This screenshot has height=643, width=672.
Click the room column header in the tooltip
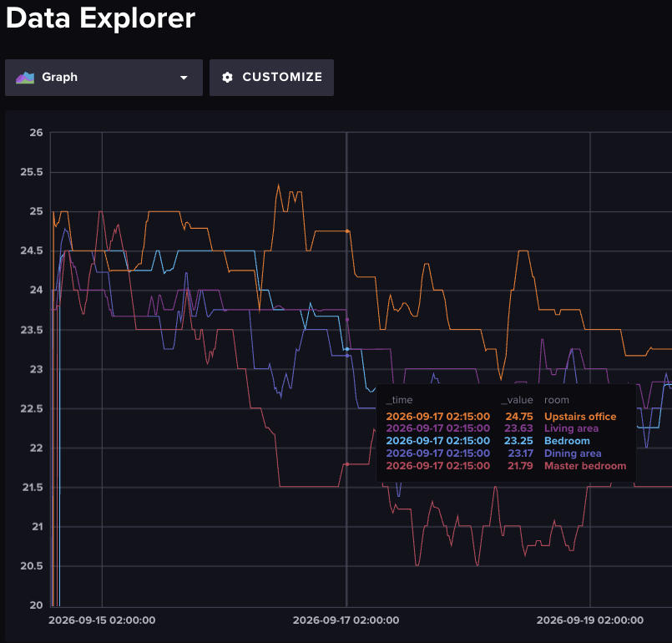click(557, 400)
